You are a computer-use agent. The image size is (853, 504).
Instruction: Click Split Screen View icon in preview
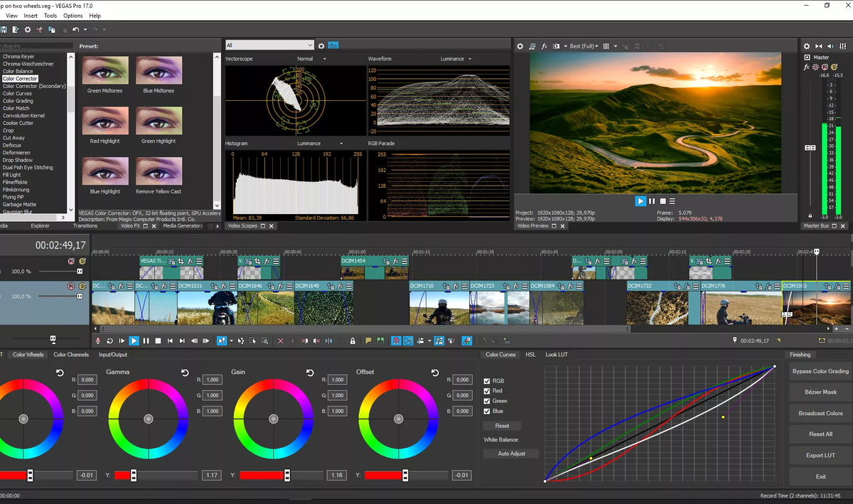tap(556, 46)
